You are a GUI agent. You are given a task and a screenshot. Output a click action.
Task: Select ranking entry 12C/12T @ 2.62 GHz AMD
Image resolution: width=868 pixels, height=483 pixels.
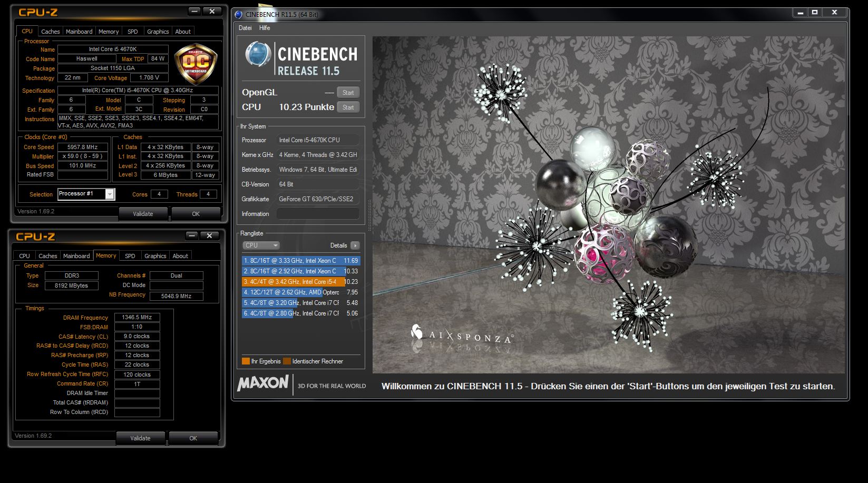[301, 292]
